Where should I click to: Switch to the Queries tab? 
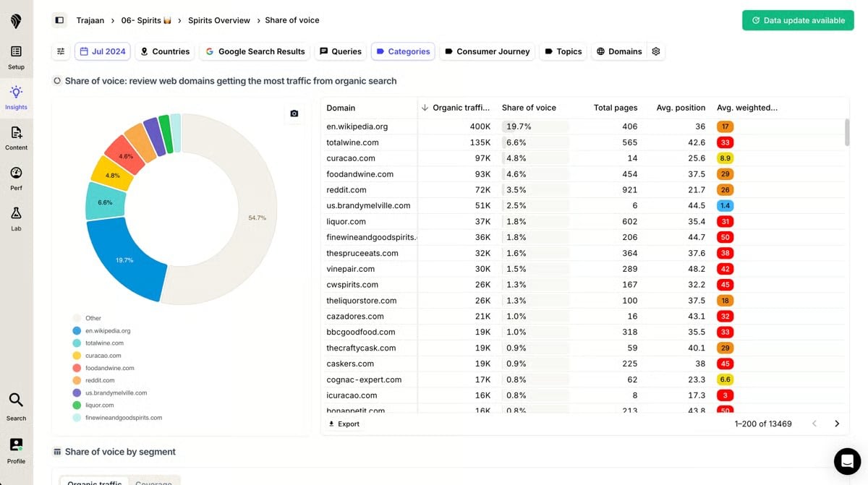pos(341,51)
